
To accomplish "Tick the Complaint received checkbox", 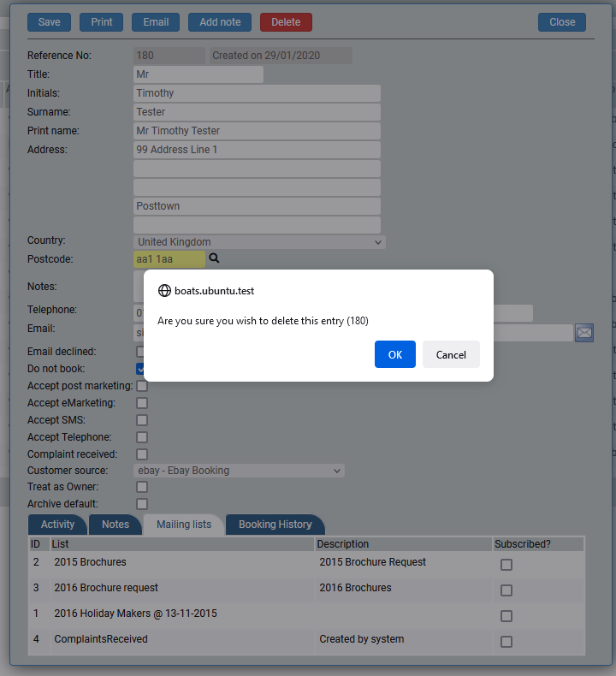I will click(x=142, y=454).
